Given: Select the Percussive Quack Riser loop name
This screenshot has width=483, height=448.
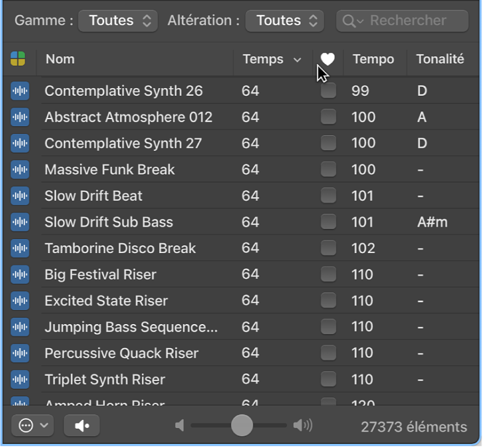Looking at the screenshot, I should [x=122, y=353].
